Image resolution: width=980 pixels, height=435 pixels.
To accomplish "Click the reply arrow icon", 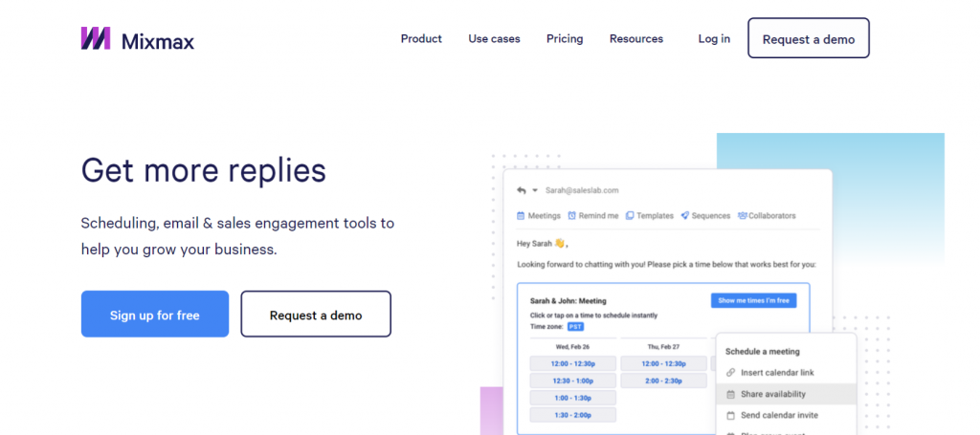I will 522,190.
